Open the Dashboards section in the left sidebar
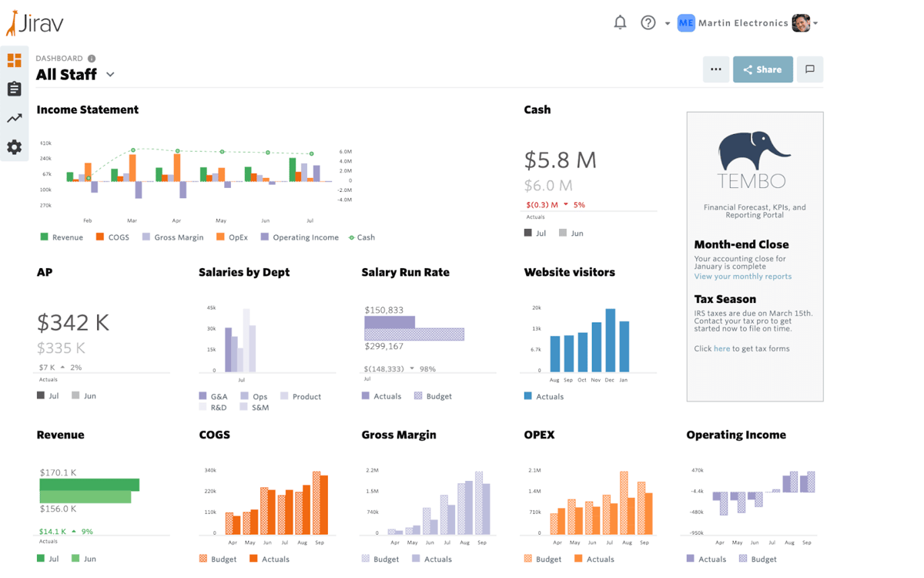The width and height of the screenshot is (924, 578). pyautogui.click(x=14, y=59)
